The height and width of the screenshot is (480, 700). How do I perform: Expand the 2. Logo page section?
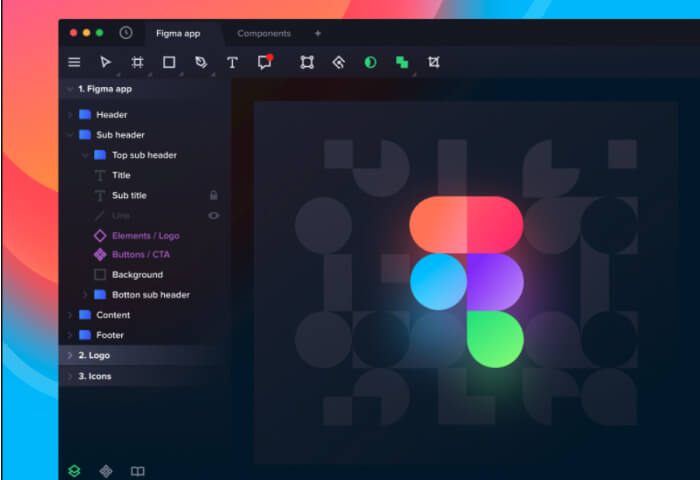pyautogui.click(x=70, y=355)
